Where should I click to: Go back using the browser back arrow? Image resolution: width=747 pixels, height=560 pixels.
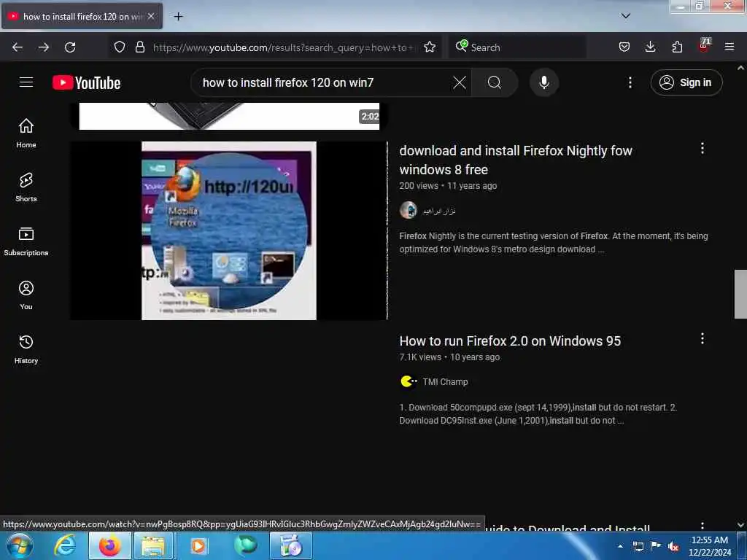(18, 47)
